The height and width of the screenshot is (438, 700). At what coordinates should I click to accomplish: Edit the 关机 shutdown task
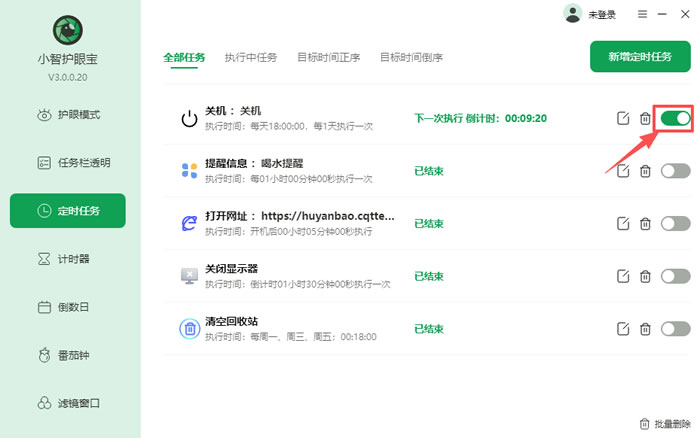(x=623, y=119)
